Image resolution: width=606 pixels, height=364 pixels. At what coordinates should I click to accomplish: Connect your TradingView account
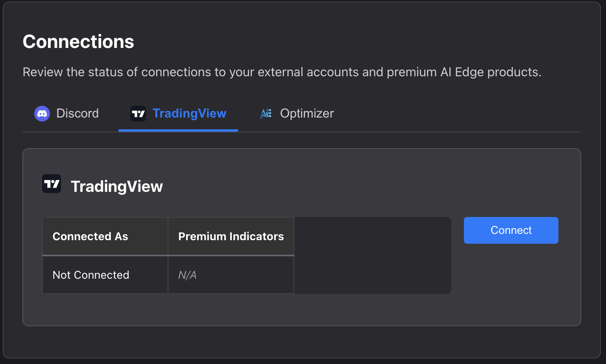click(511, 230)
